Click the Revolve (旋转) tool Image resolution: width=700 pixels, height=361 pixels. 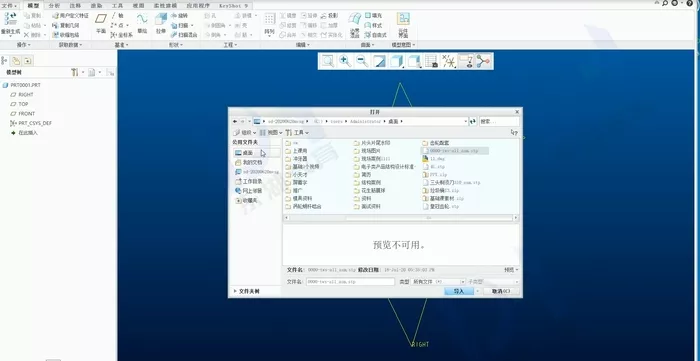tap(179, 16)
